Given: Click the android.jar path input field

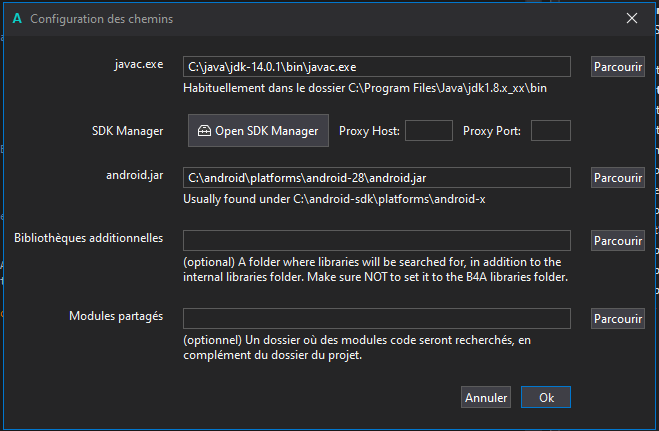Looking at the screenshot, I should pos(376,178).
